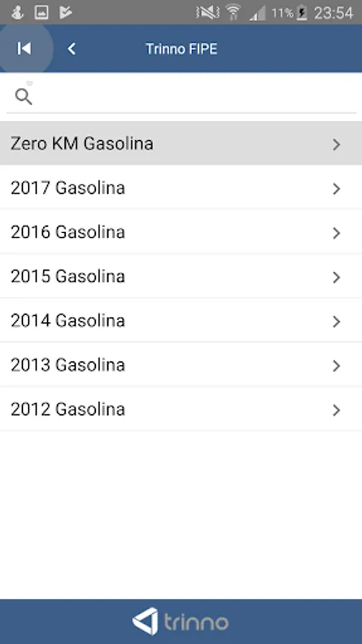This screenshot has height=644, width=362.
Task: Select the Zero KM Gasolina row
Action: click(x=181, y=143)
